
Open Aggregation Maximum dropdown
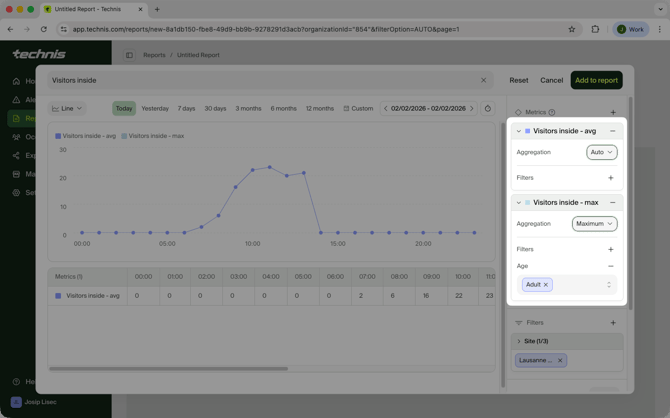pos(594,224)
